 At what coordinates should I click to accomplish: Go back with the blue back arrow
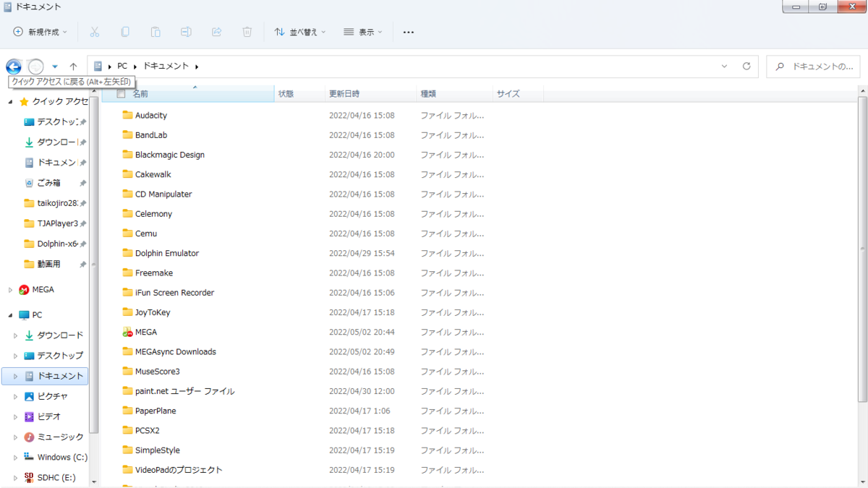coord(14,67)
